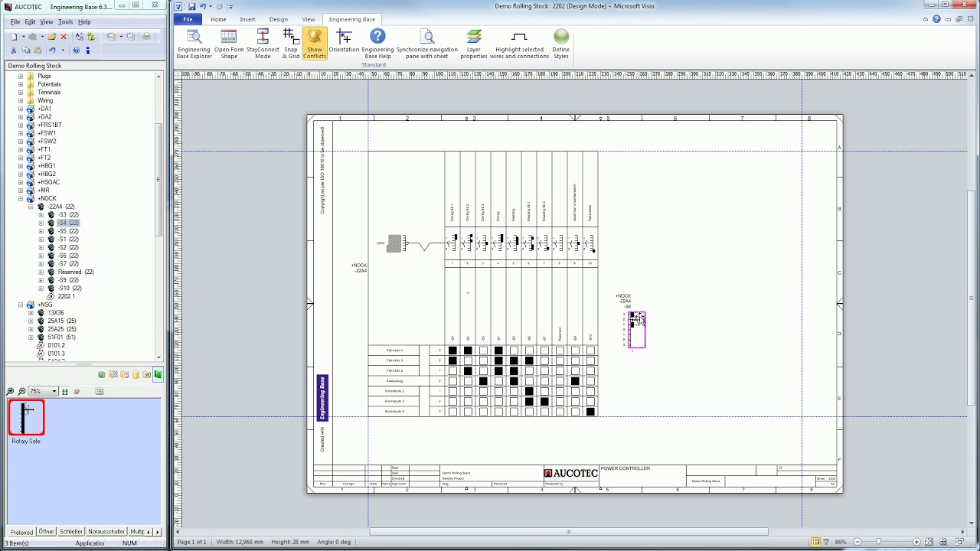Screen dimensions: 980x551
Task: Select 25A15 (25) tree item
Action: 61,321
